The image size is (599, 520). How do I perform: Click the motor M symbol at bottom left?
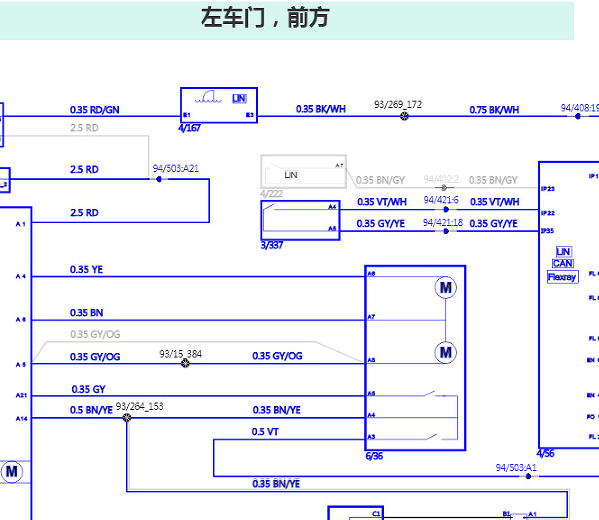click(x=12, y=472)
